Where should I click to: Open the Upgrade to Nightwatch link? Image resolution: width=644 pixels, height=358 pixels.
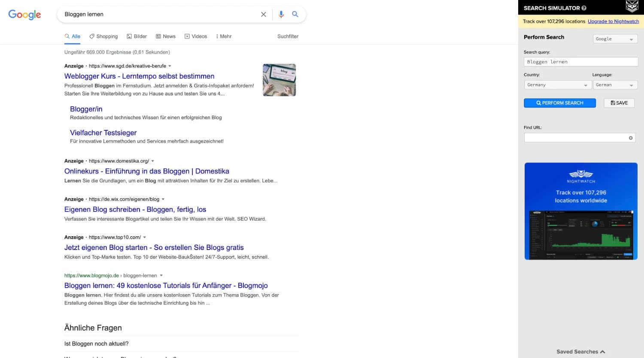[x=613, y=21]
